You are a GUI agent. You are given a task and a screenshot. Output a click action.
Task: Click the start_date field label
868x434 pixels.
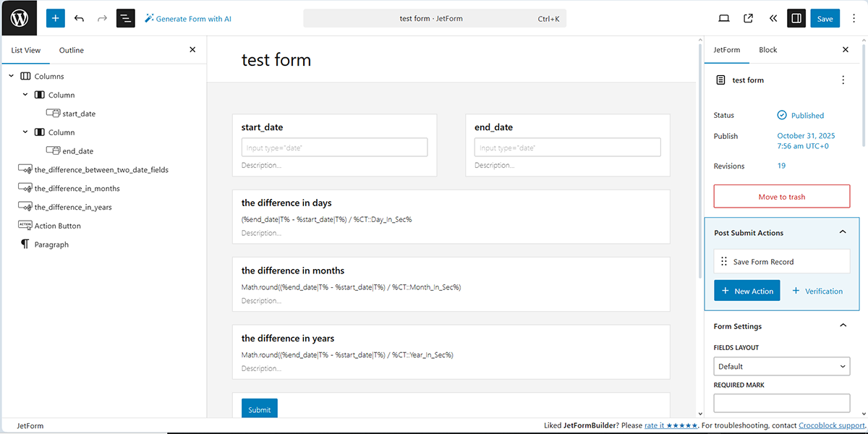point(262,127)
